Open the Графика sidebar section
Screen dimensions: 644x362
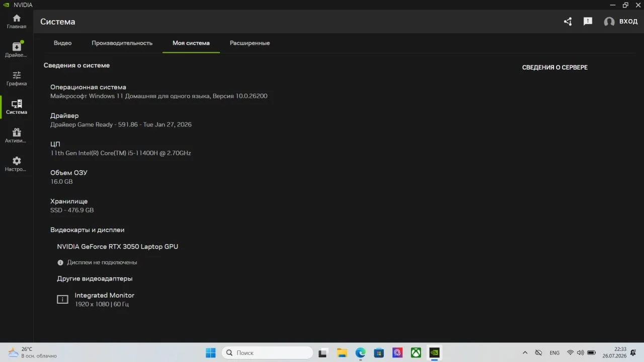(17, 79)
